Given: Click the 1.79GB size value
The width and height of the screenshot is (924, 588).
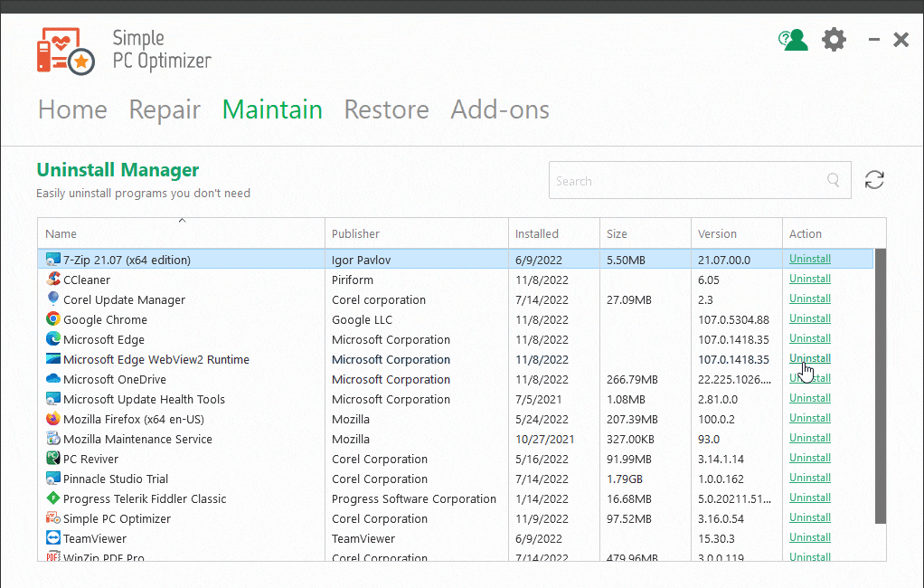Looking at the screenshot, I should pyautogui.click(x=625, y=479).
